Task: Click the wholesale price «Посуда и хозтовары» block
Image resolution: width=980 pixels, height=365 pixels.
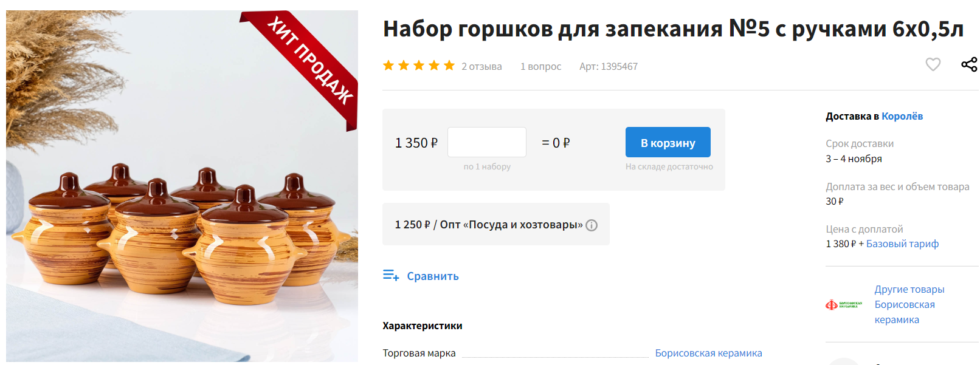Action: click(496, 224)
